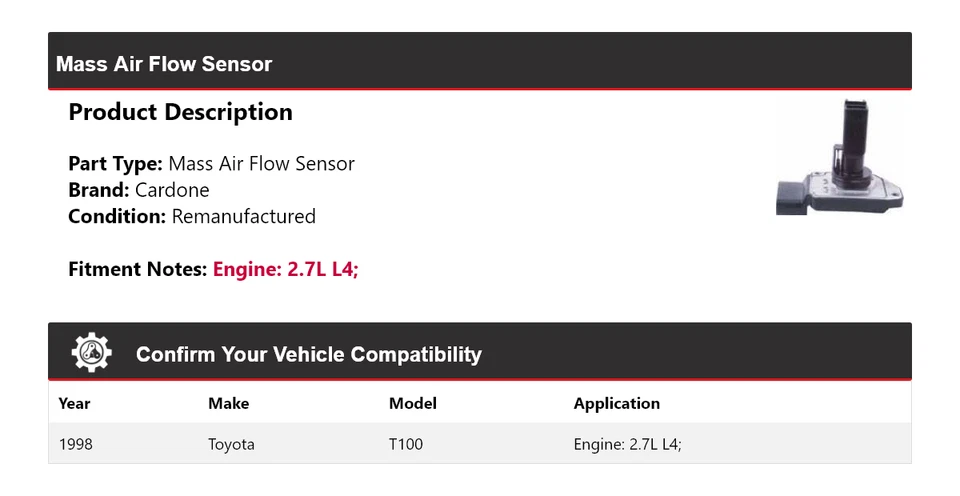Open the mass air flow sensor product image

click(x=838, y=158)
